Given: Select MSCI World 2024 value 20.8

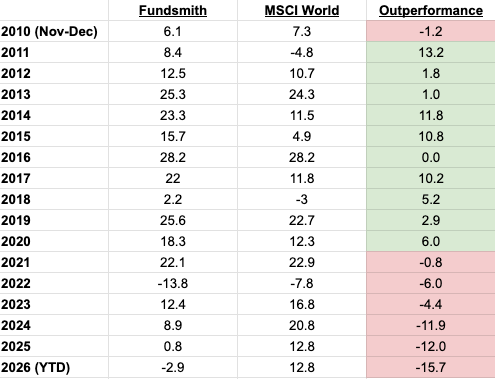Looking at the screenshot, I should (302, 325).
